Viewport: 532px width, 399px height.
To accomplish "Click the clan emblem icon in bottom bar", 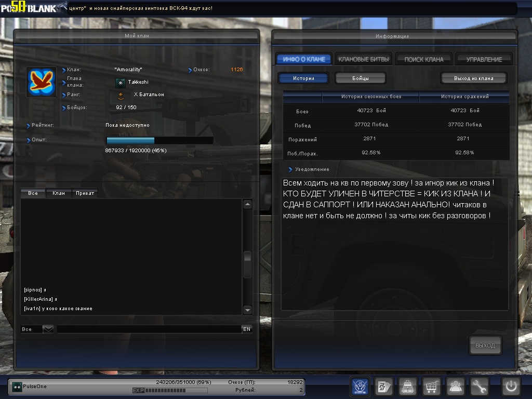I will [361, 387].
